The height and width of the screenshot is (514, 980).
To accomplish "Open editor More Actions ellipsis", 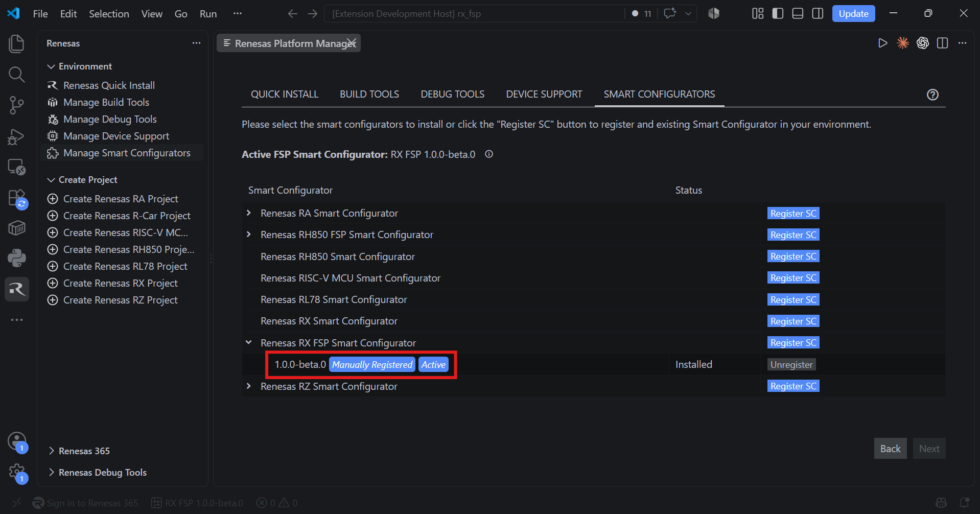I will point(963,43).
